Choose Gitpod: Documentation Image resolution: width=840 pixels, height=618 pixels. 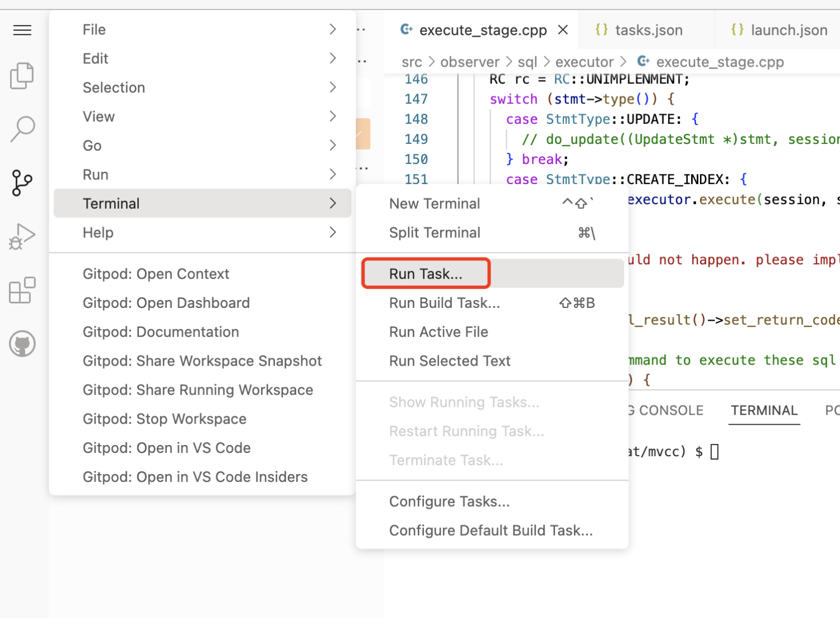tap(202, 332)
